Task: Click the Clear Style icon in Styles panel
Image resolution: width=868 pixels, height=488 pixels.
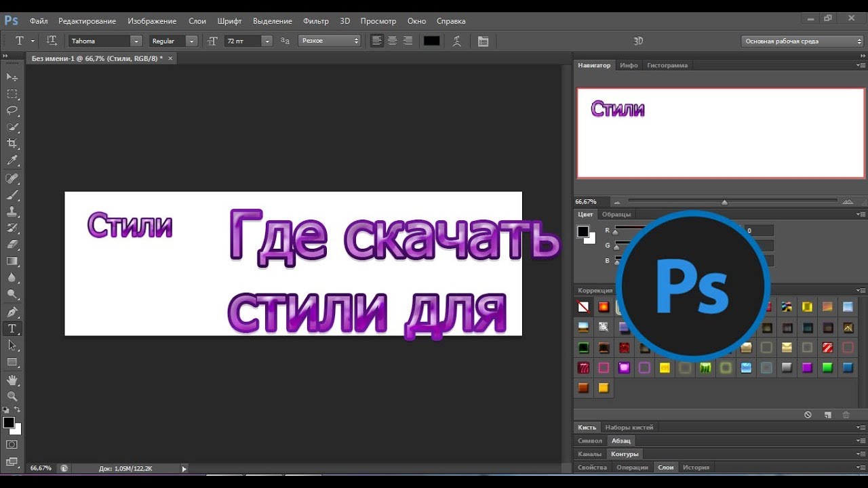Action: (x=808, y=414)
